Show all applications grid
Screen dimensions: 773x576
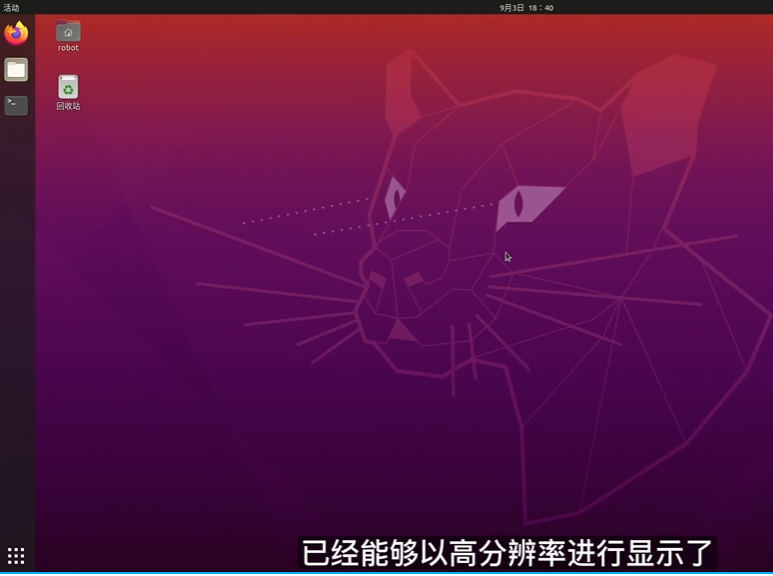click(x=16, y=556)
